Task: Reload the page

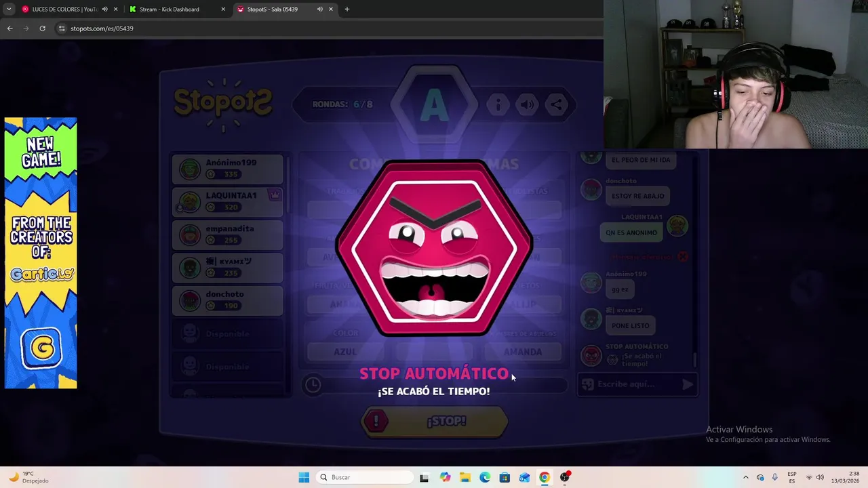Action: pyautogui.click(x=42, y=28)
